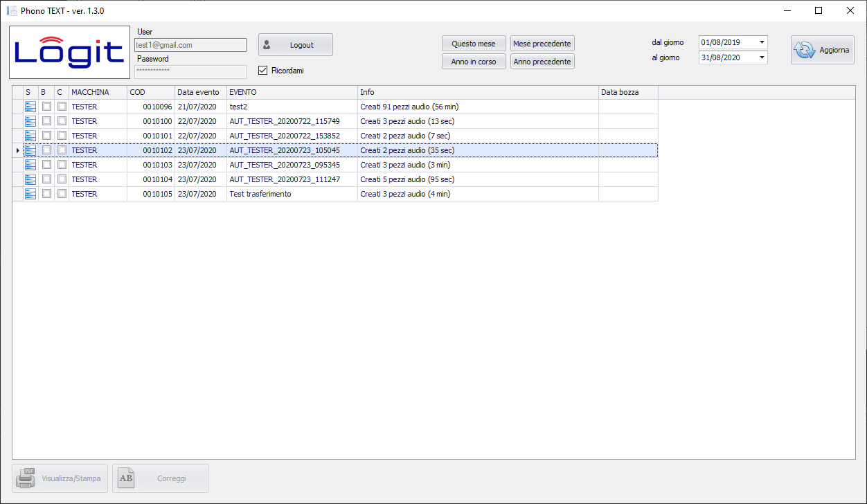The height and width of the screenshot is (504, 867).
Task: Click the User email input field
Action: click(190, 45)
